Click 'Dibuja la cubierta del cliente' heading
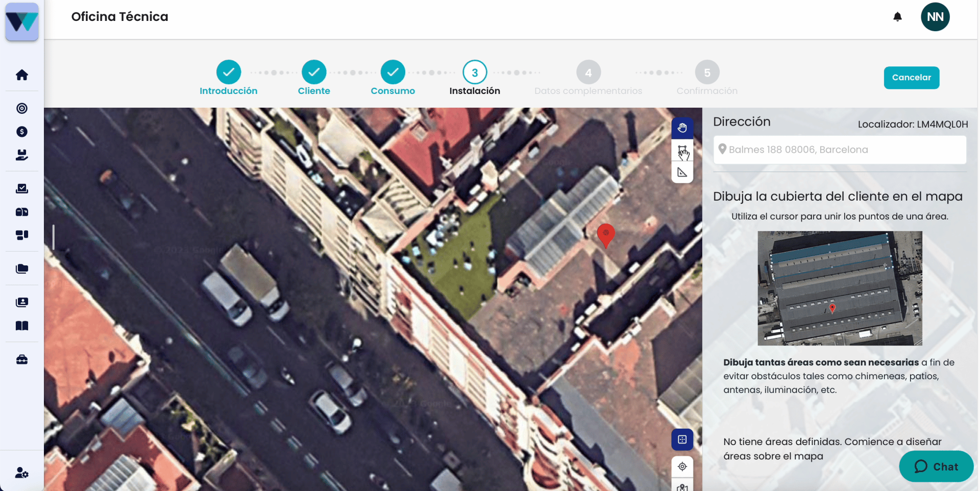The image size is (980, 491). (x=838, y=197)
